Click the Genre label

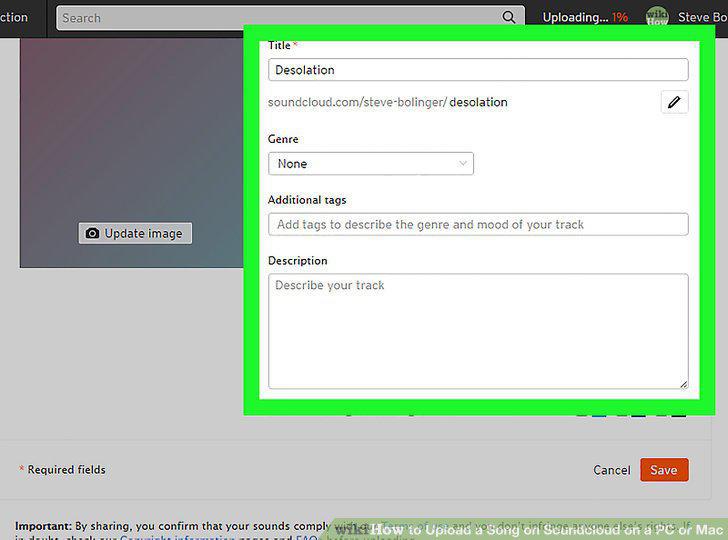click(283, 139)
